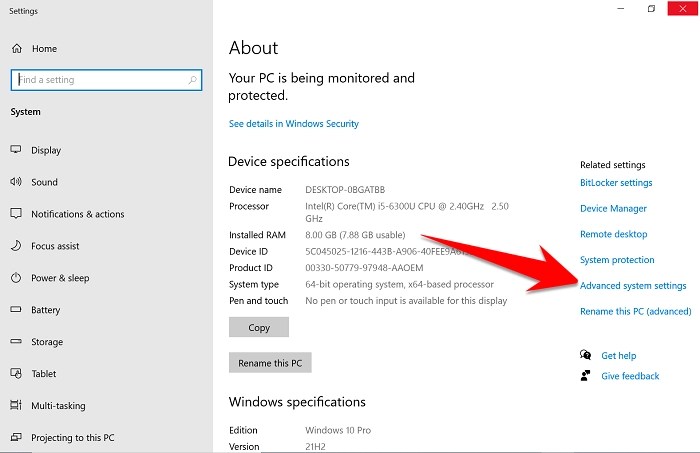Click installed RAM value 8.00 GB
Viewport: 700px width, 453px height.
[x=355, y=235]
